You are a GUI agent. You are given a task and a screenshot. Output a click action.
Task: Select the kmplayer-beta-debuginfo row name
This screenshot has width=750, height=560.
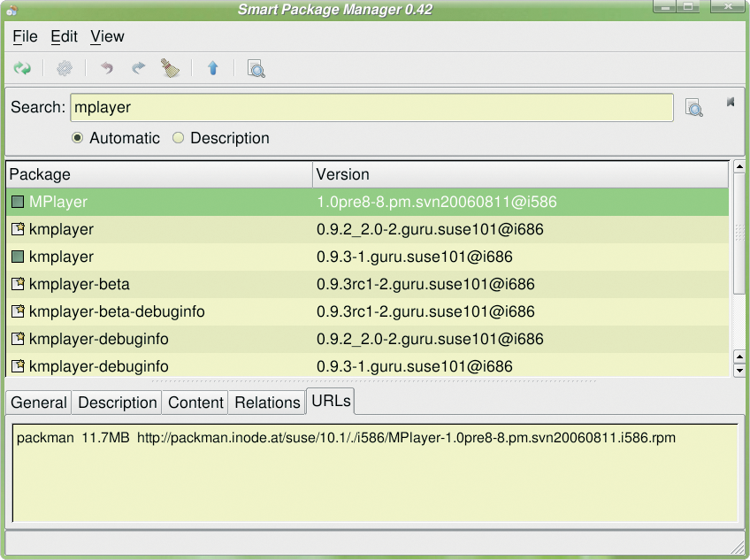117,311
